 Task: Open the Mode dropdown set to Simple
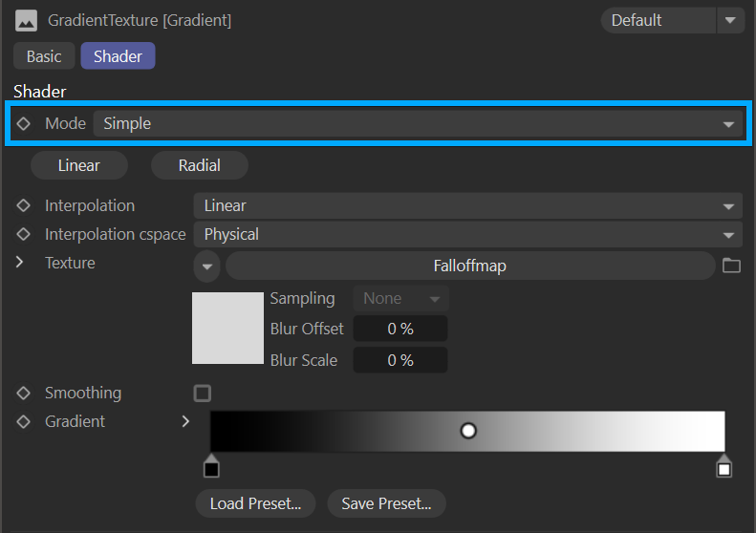click(417, 123)
